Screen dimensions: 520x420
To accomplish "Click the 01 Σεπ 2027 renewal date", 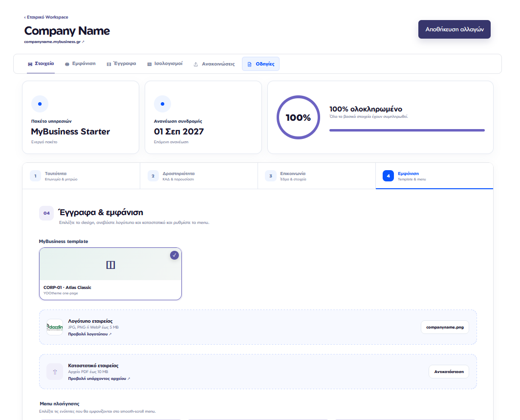I will (x=179, y=132).
